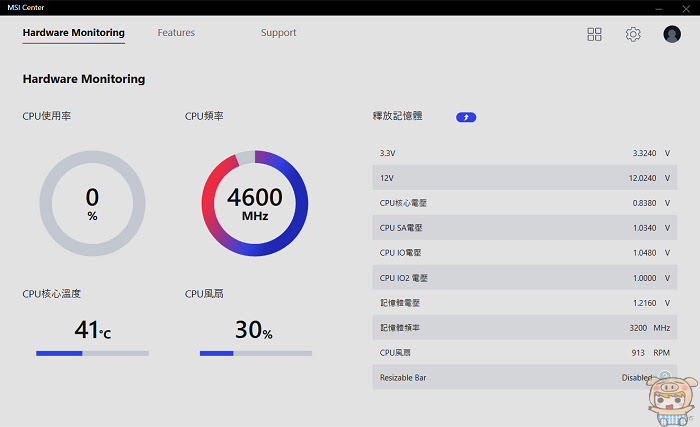Open the settings gear icon
Viewport: 700px width, 427px height.
633,34
